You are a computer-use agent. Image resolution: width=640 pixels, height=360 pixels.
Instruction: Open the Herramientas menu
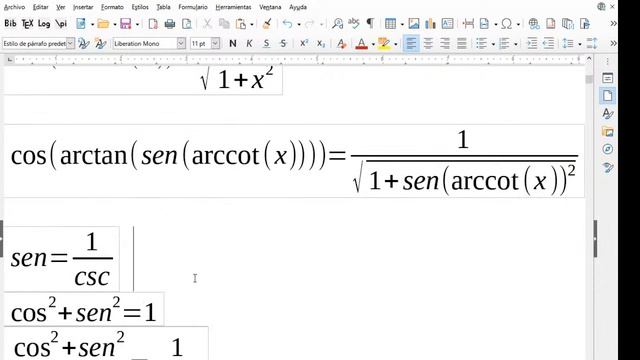[x=233, y=7]
